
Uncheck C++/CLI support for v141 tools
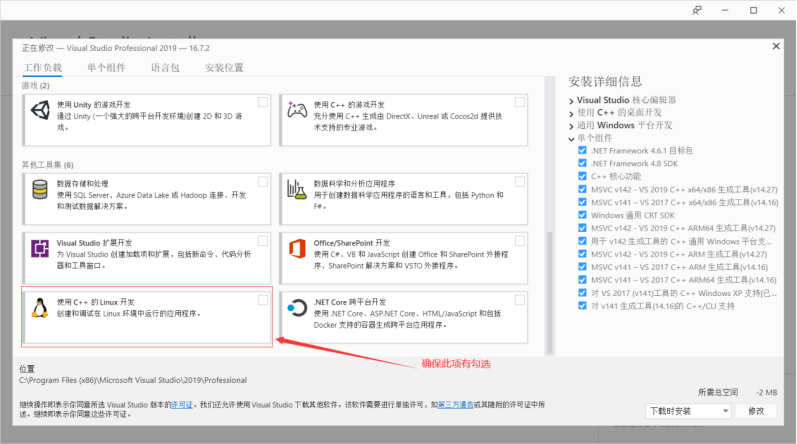click(583, 305)
